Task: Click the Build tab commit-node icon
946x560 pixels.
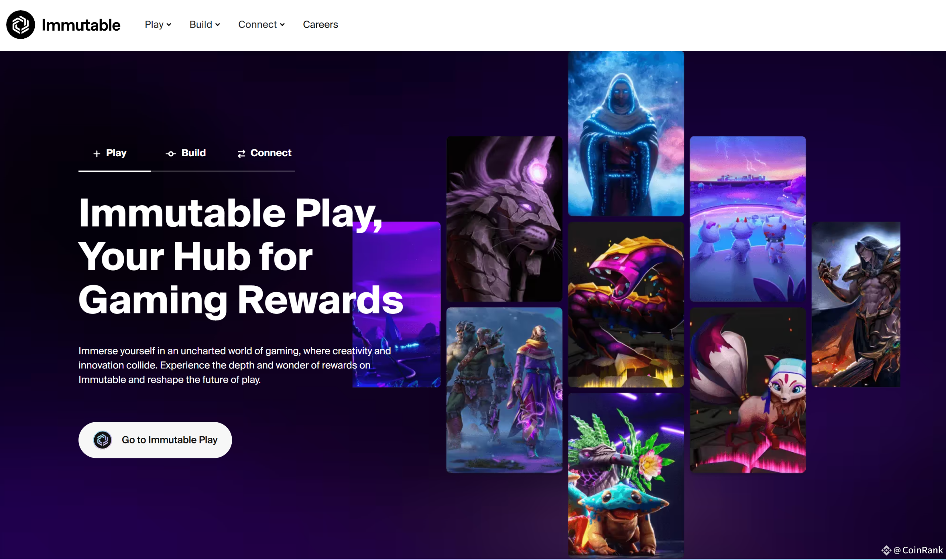Action: 171,154
